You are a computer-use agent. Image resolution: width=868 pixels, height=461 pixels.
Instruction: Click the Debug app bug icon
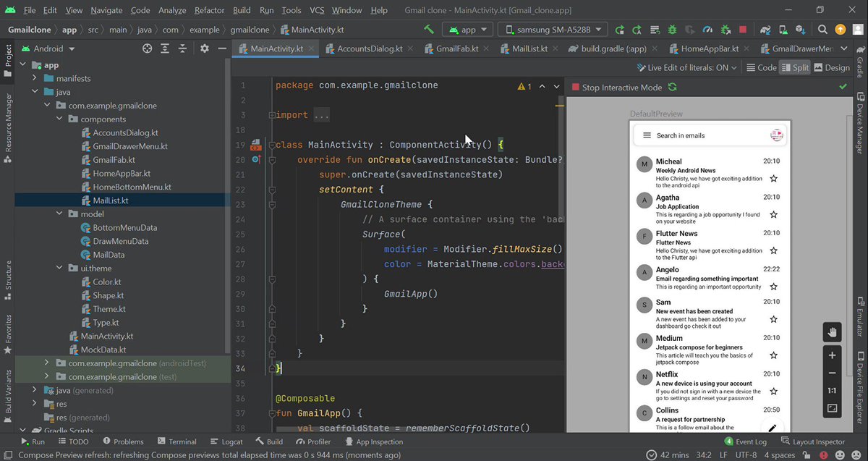coord(673,30)
